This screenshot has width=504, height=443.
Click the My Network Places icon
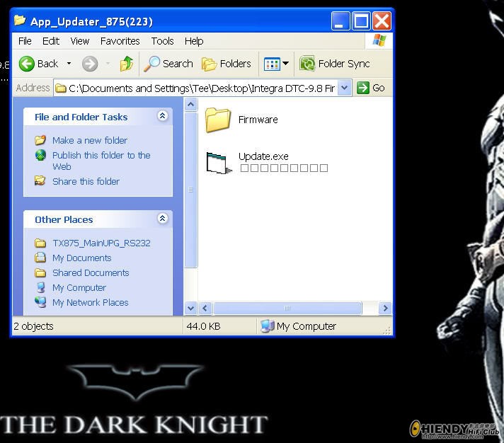point(40,302)
